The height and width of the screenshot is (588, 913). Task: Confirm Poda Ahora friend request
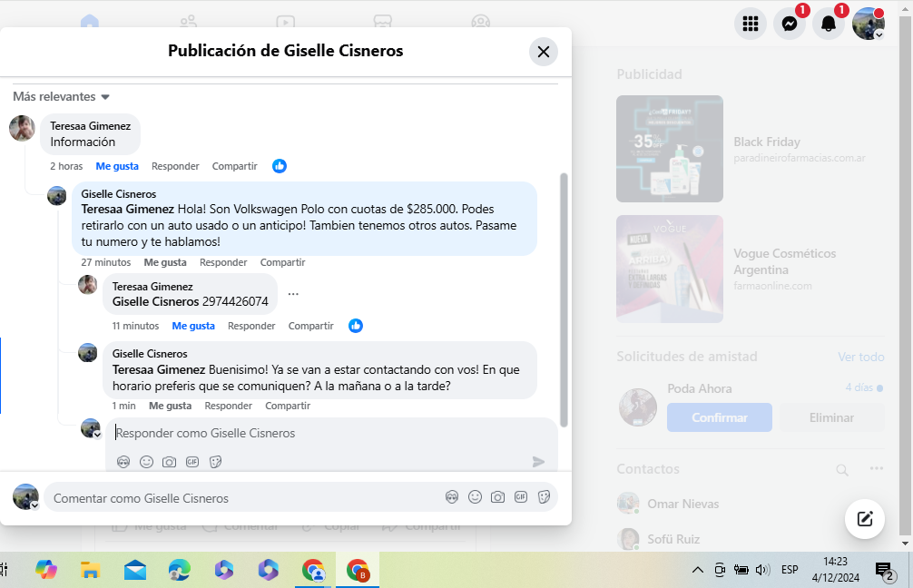coord(719,417)
